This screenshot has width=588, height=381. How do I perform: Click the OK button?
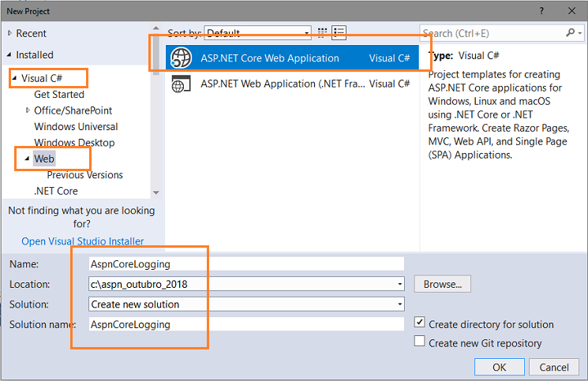[499, 367]
